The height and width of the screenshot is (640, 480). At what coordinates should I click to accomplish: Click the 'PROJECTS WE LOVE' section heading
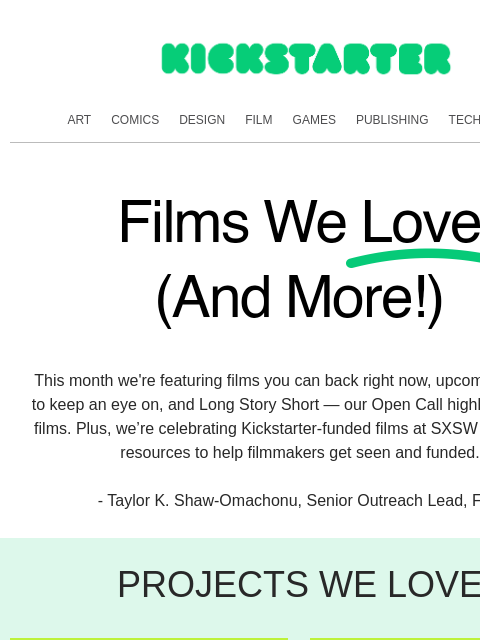coord(299,584)
